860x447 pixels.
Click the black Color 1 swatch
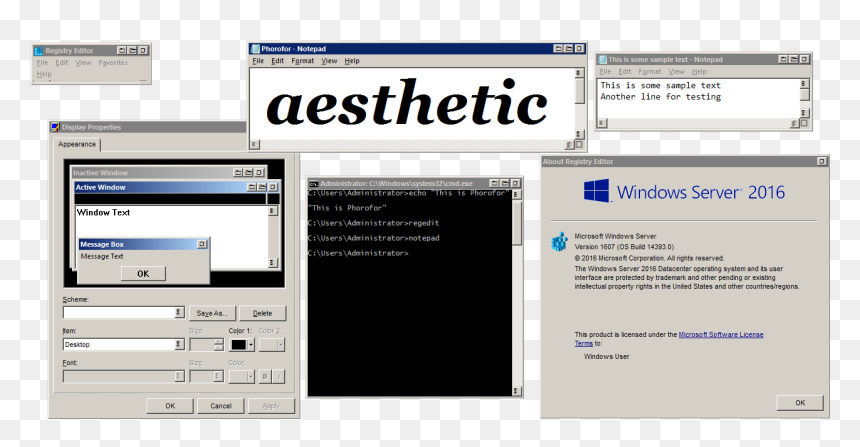[x=239, y=345]
